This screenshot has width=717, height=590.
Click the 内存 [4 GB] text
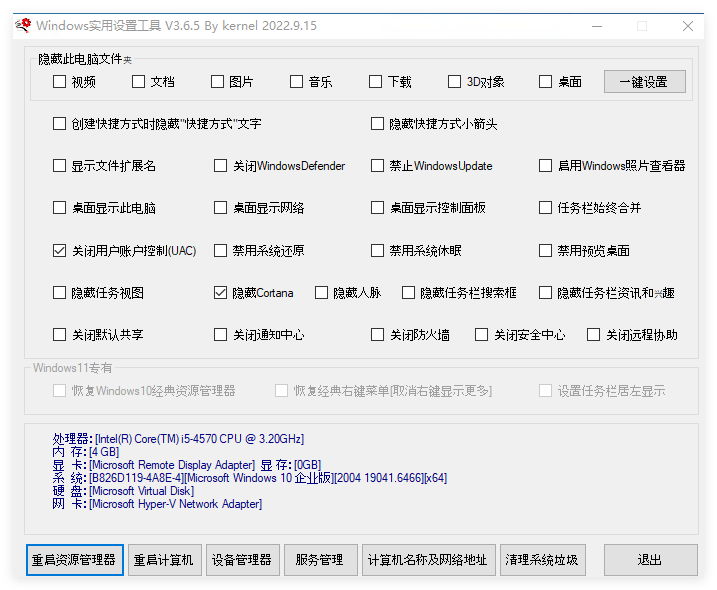tap(86, 452)
